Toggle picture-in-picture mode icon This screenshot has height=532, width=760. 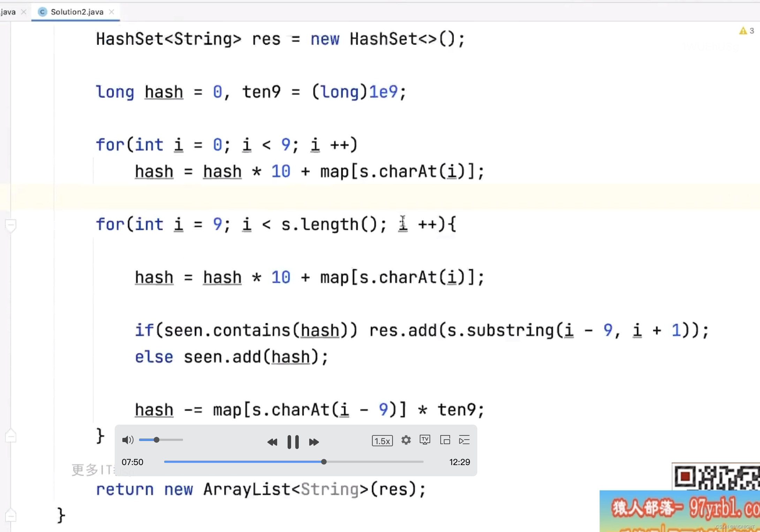445,440
